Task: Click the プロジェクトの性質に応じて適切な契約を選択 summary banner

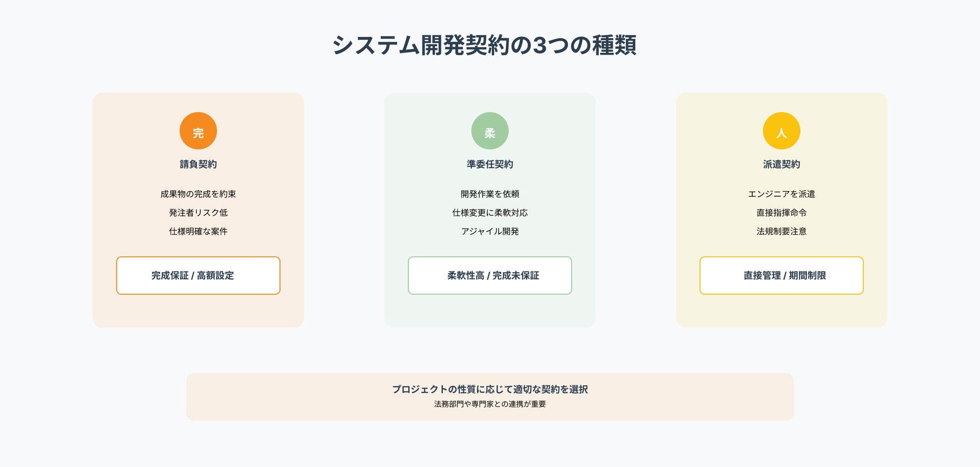Action: [x=490, y=389]
